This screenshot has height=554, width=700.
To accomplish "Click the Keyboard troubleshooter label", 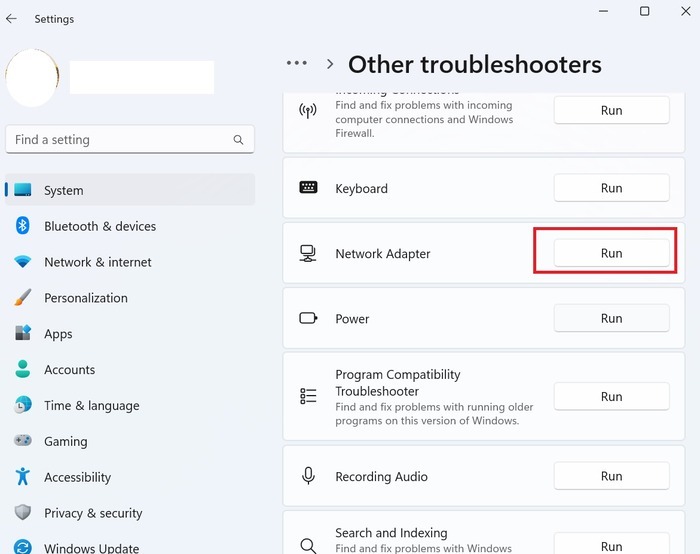I will click(361, 188).
